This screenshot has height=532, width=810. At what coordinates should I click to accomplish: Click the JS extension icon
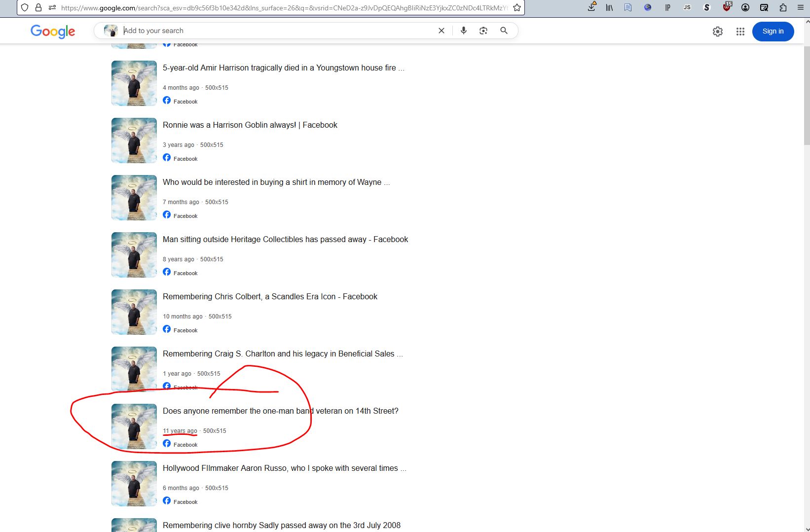pos(687,7)
